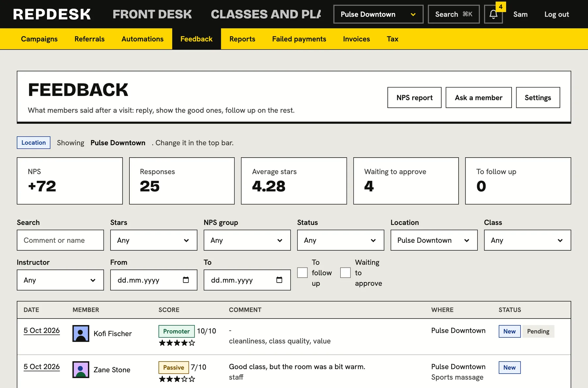This screenshot has width=588, height=388.
Task: Focus the Comment or name search field
Action: point(60,240)
